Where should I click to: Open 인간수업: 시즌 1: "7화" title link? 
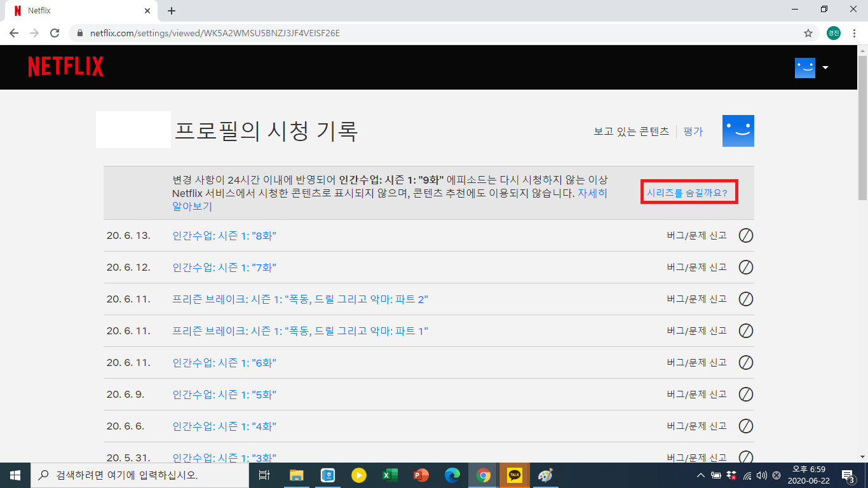pyautogui.click(x=224, y=268)
